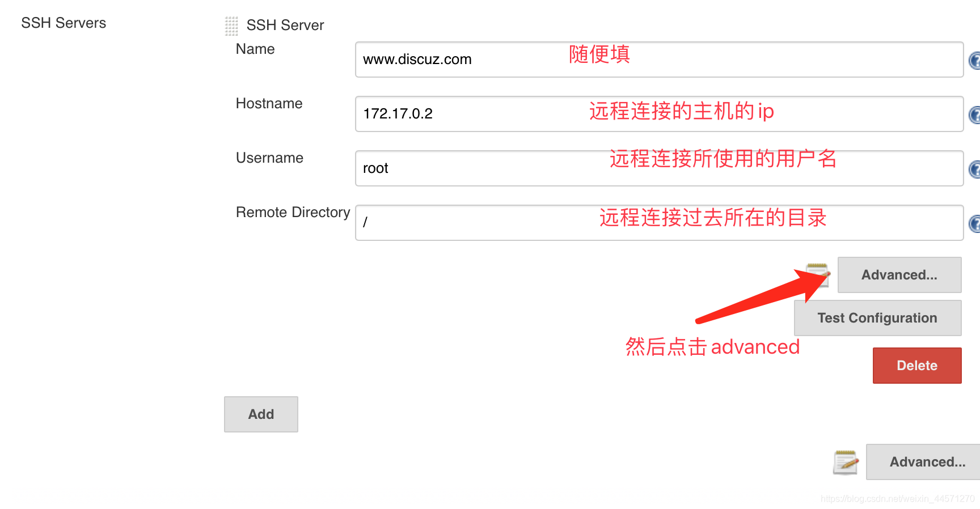
Task: Click the Username field containing root
Action: pyautogui.click(x=659, y=168)
